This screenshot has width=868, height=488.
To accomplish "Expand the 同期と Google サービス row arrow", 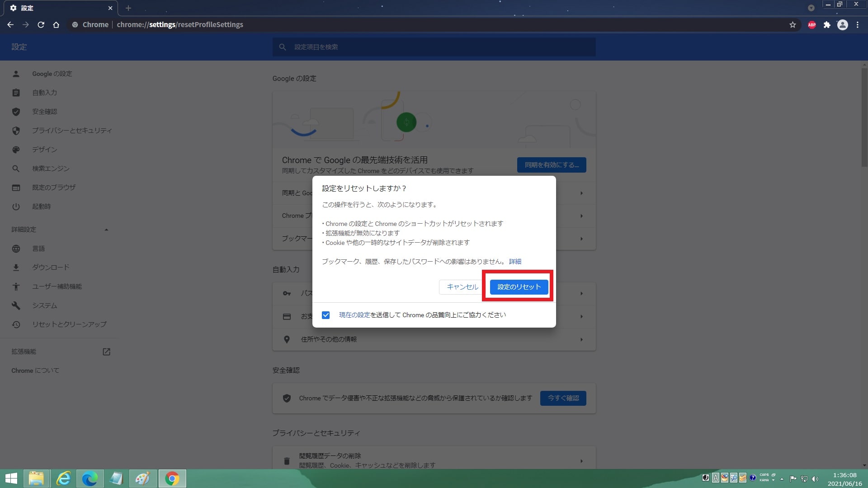I will [x=581, y=193].
